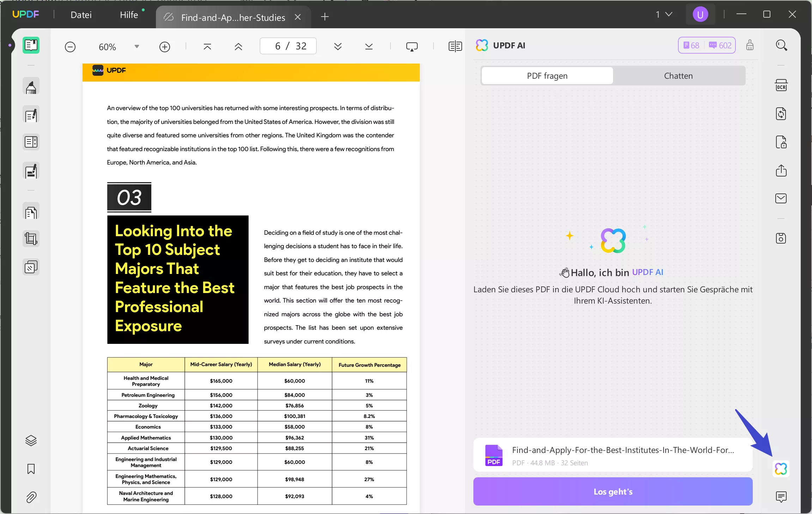
Task: Toggle the side-by-side page display icon
Action: 455,46
